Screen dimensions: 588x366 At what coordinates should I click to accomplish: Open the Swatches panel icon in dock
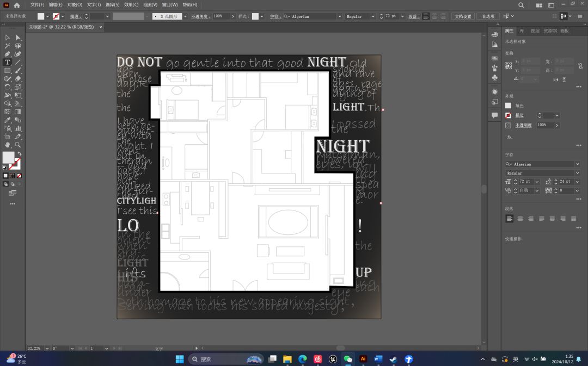(494, 58)
